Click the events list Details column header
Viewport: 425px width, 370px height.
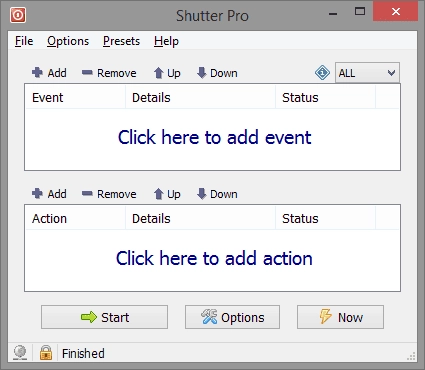[x=200, y=97]
